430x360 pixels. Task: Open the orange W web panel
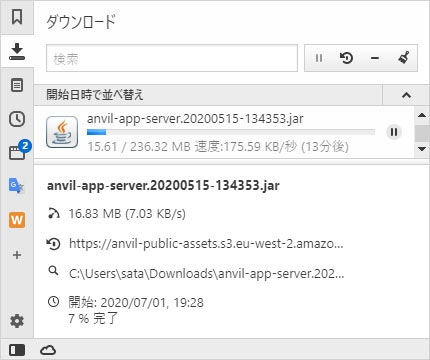[x=17, y=220]
